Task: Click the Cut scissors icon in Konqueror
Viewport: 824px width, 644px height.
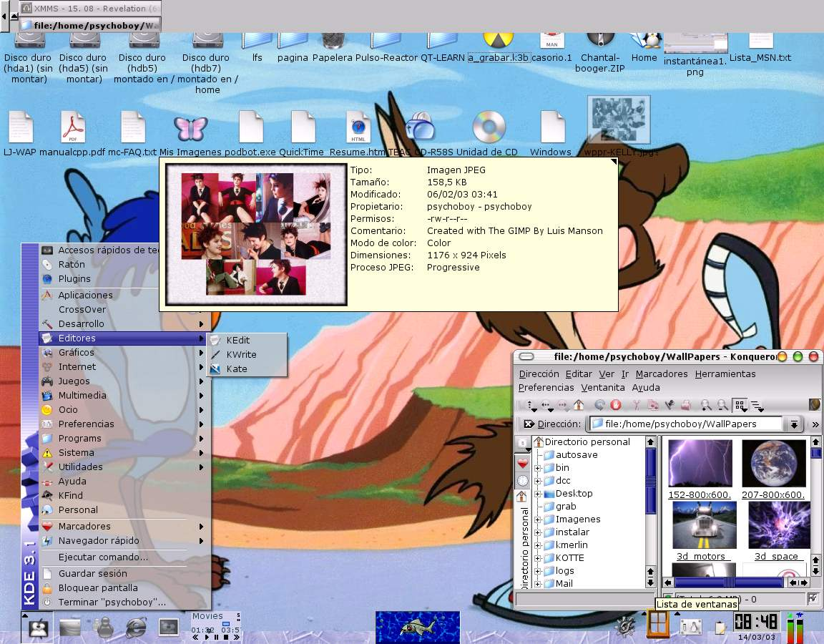Action: click(x=637, y=405)
